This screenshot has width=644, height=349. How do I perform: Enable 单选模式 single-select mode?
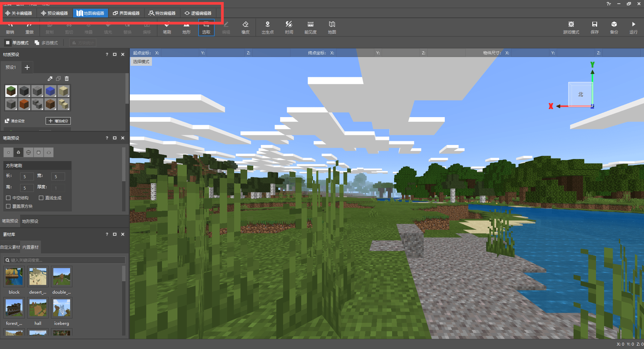17,43
